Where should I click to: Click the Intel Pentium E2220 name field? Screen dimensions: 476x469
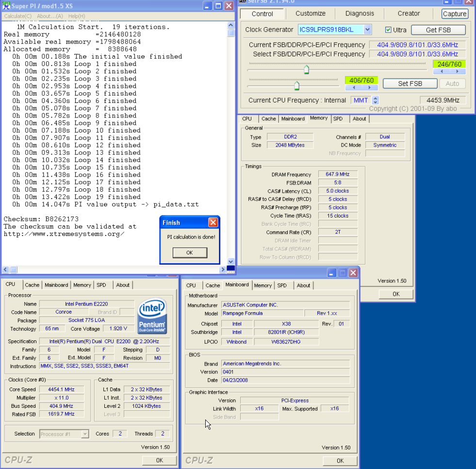[x=86, y=304]
